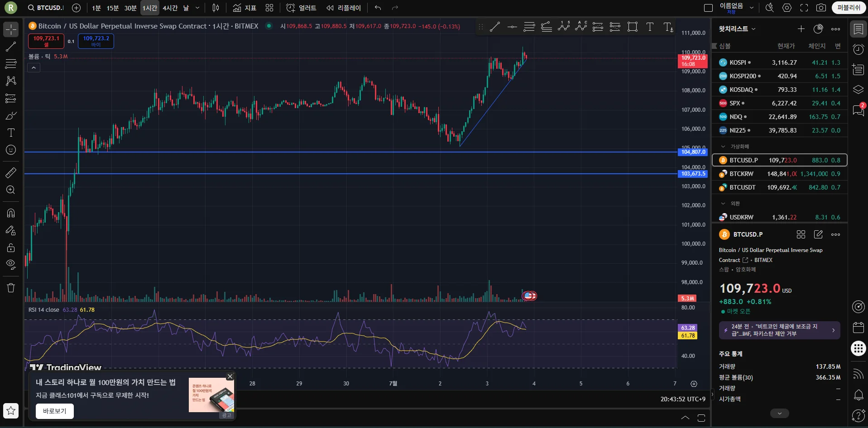Select horizontal ray in floating drawing toolbar
868x428 pixels.
click(x=512, y=27)
